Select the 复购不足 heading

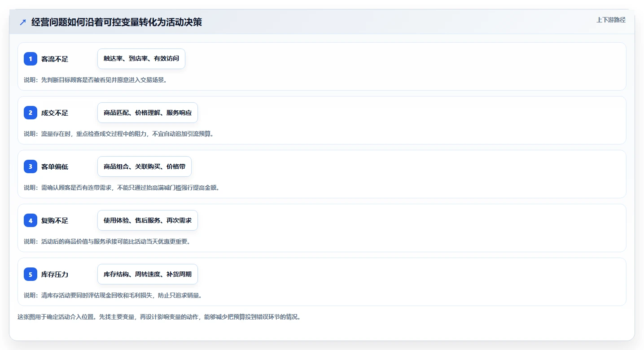pyautogui.click(x=55, y=220)
